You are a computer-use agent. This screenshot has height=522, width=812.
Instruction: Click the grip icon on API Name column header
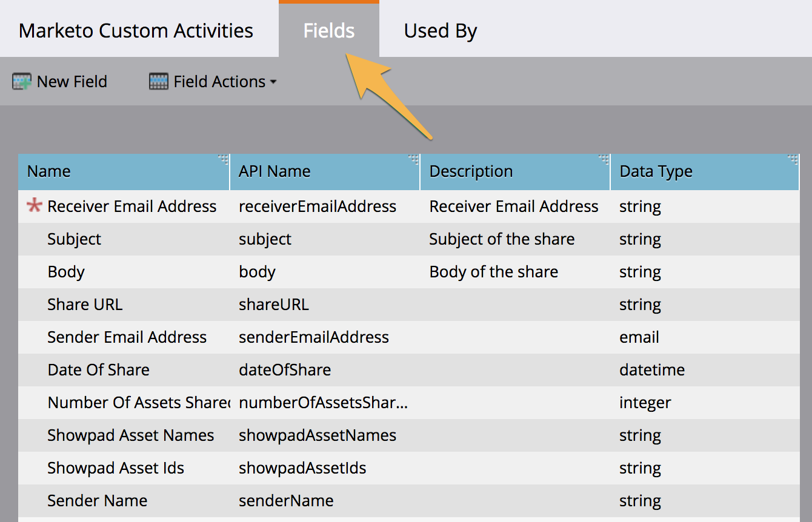[x=414, y=159]
